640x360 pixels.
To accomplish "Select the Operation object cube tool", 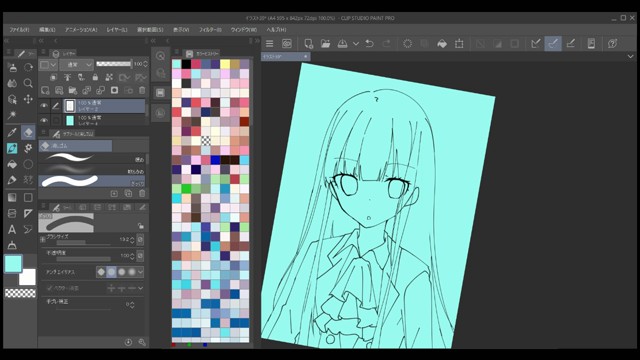I will [x=12, y=99].
